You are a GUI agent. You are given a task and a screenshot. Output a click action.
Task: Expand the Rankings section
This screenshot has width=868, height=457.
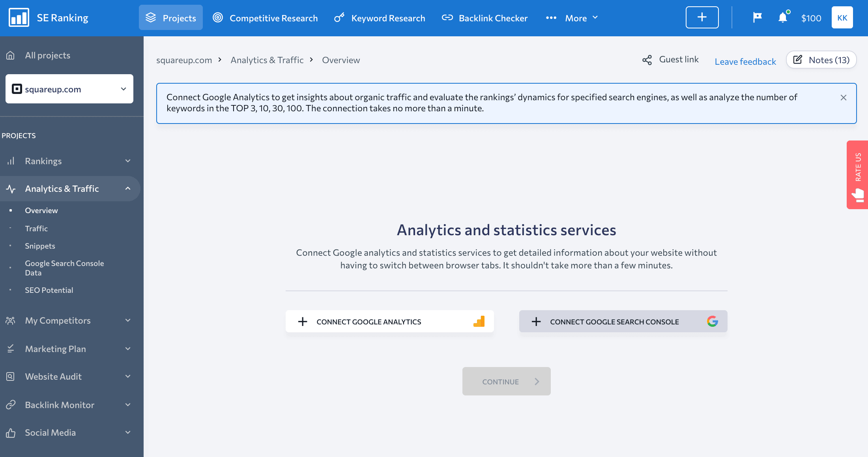[x=70, y=161]
